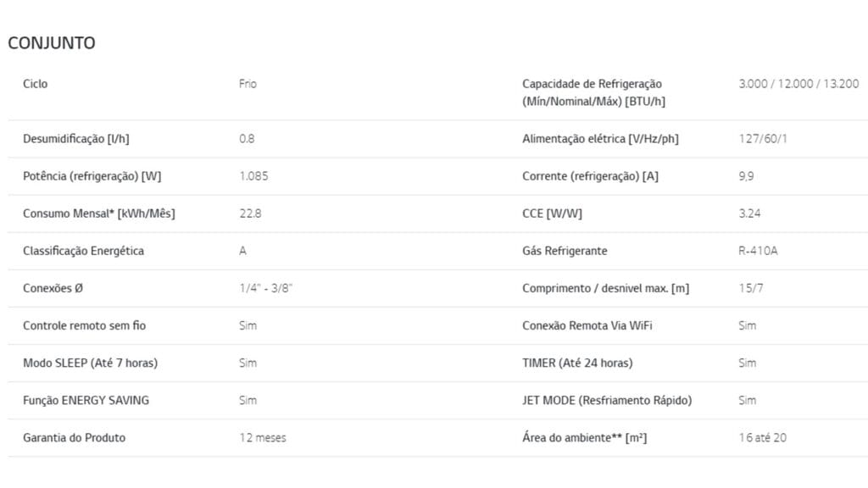The width and height of the screenshot is (868, 488).
Task: Select the Garantia do Produto value 12 meses
Action: click(263, 438)
